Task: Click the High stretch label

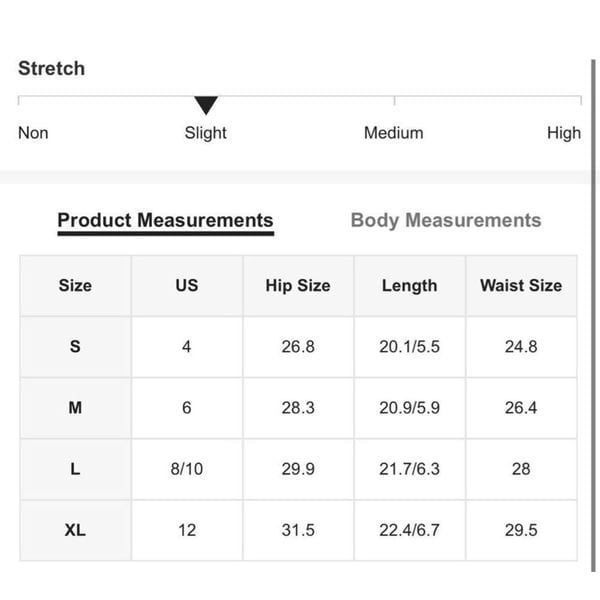Action: pyautogui.click(x=564, y=133)
